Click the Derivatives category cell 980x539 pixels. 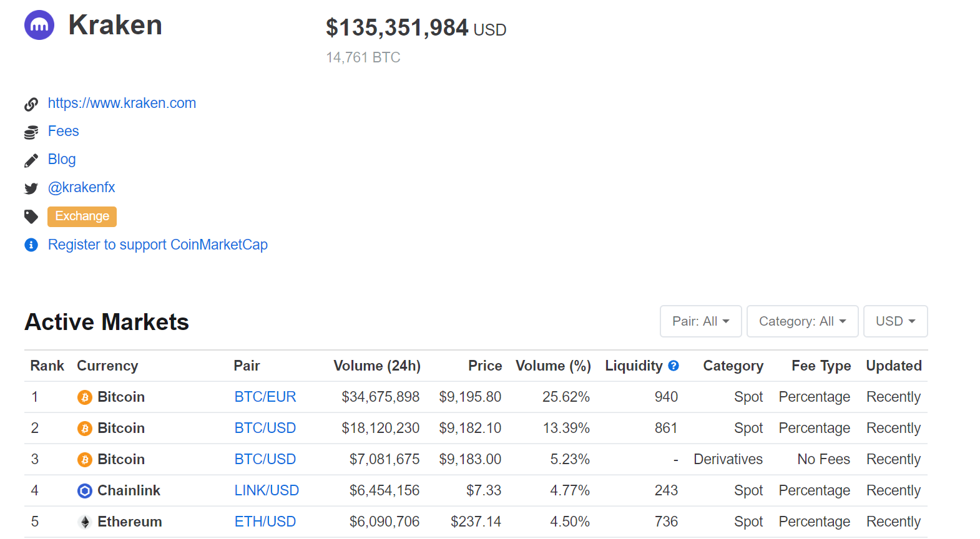tap(728, 459)
